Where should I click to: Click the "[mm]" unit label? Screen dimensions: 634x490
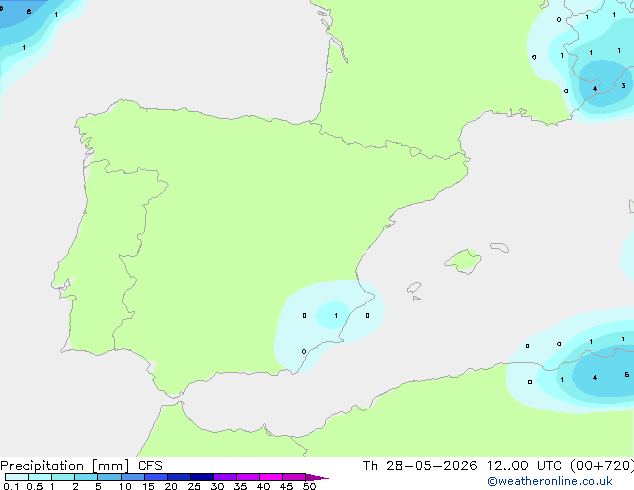tap(110, 466)
